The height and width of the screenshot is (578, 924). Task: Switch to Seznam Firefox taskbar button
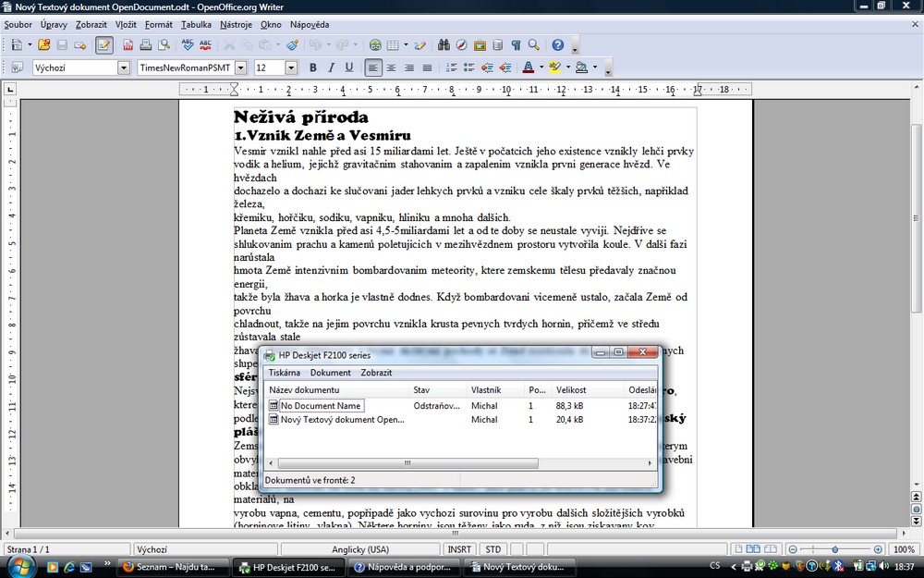tap(172, 568)
